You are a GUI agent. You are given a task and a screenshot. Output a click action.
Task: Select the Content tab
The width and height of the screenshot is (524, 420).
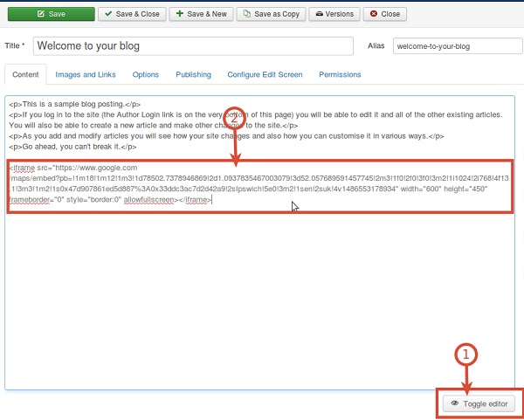(25, 74)
